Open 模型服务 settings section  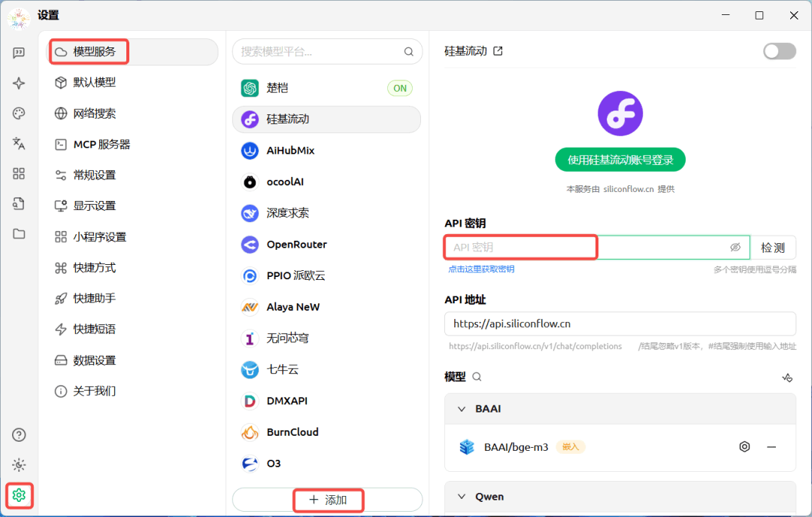132,52
